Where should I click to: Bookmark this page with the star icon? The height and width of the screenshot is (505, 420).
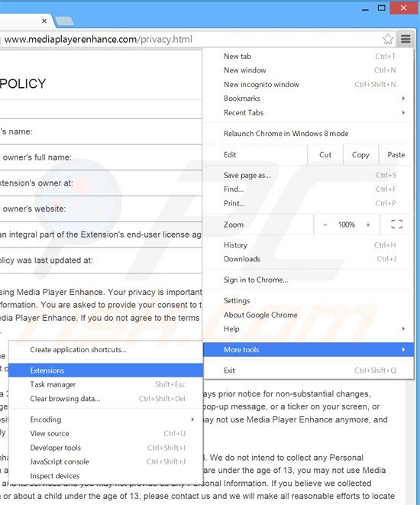coord(388,39)
